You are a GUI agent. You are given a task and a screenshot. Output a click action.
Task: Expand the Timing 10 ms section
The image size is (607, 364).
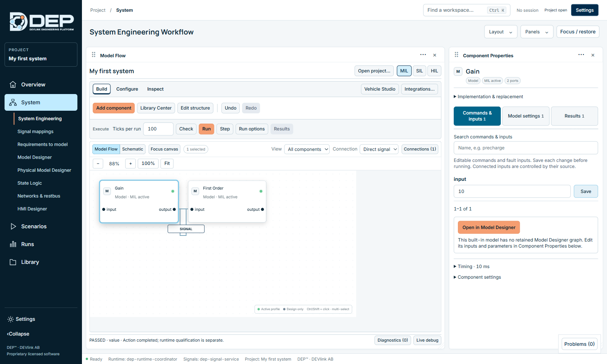[472, 267]
